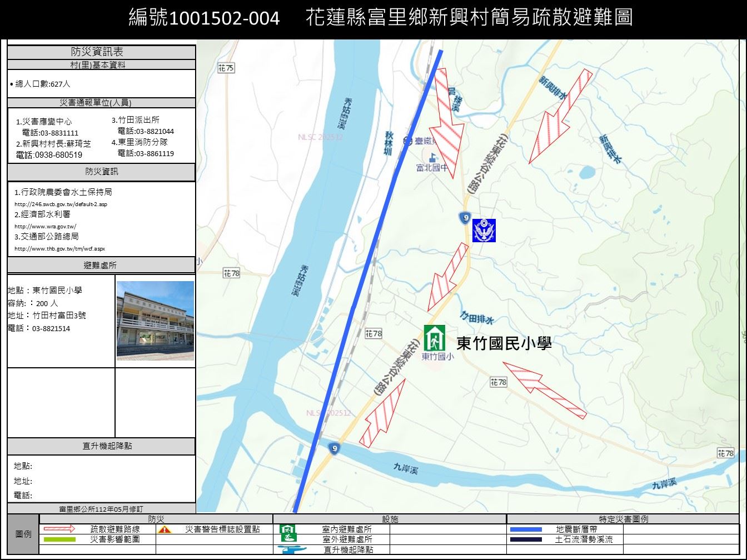The image size is (747, 560).
Task: Open the 公路總局 thb.gov.tw link
Action: (x=59, y=248)
